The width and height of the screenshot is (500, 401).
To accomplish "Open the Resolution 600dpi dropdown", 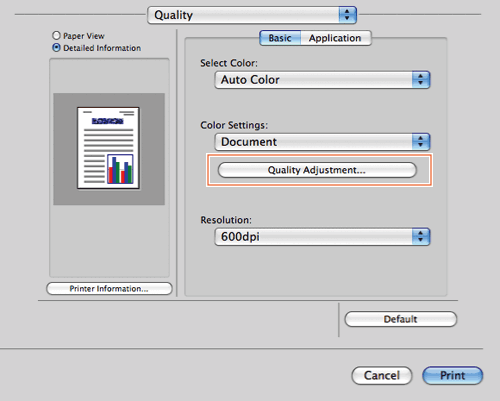I will (x=322, y=237).
